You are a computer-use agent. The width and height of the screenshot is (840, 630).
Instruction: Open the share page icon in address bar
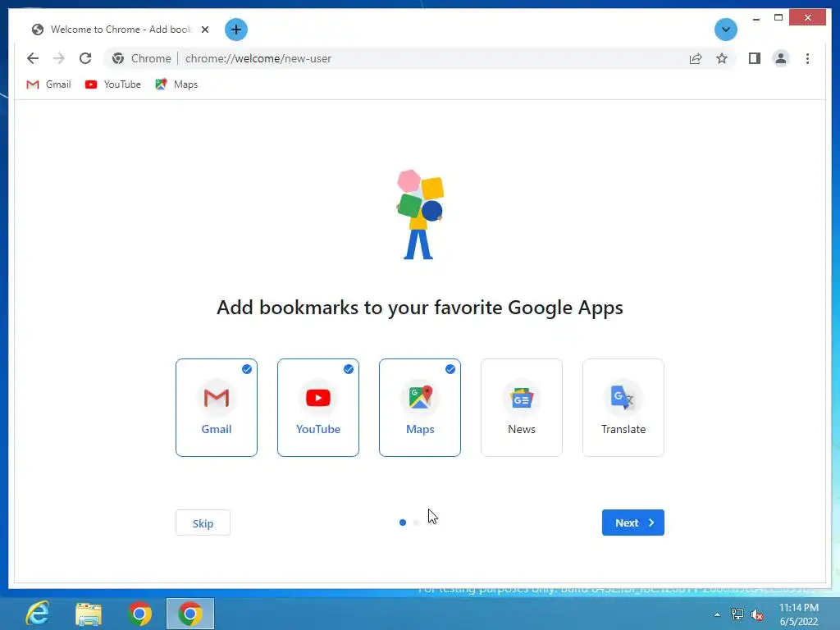[696, 58]
